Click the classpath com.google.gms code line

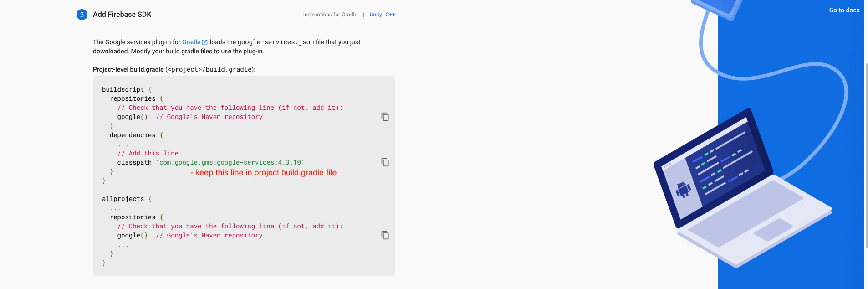pyautogui.click(x=210, y=162)
